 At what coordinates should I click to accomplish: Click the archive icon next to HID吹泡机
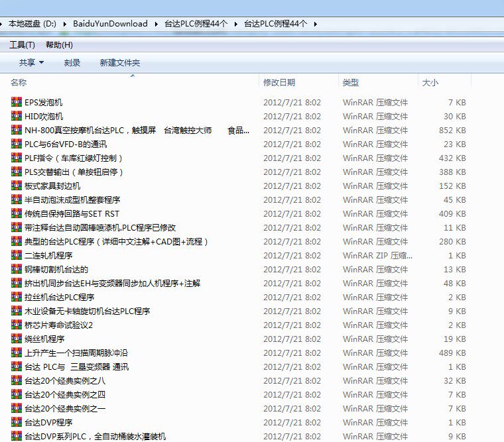coord(17,116)
